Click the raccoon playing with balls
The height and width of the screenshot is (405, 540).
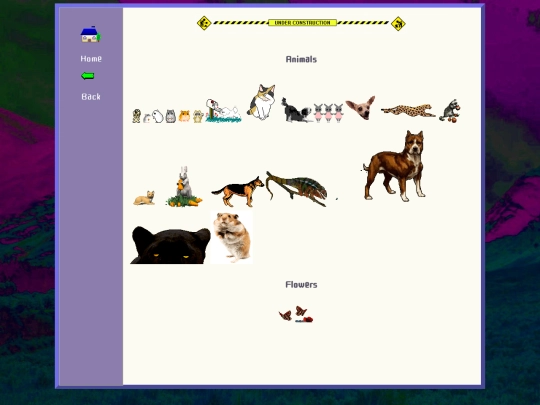pos(450,111)
